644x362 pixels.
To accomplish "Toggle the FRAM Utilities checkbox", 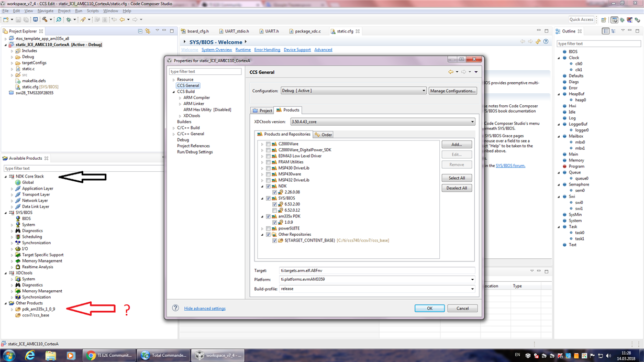I will click(269, 162).
